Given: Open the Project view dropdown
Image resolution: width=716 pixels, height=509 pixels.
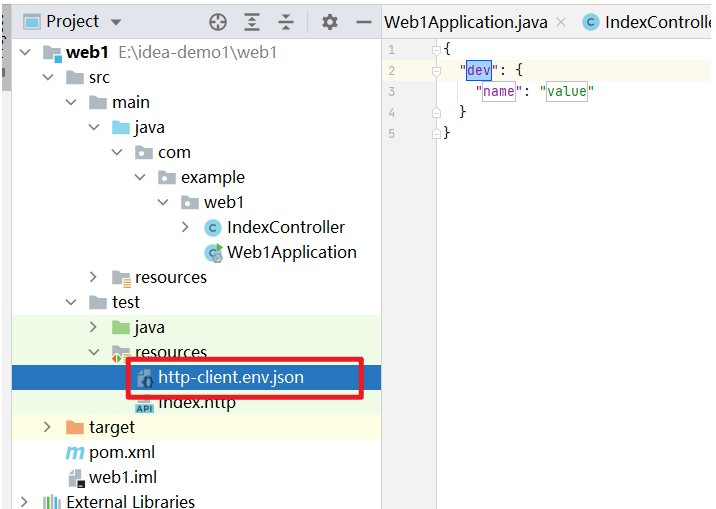Looking at the screenshot, I should 116,22.
